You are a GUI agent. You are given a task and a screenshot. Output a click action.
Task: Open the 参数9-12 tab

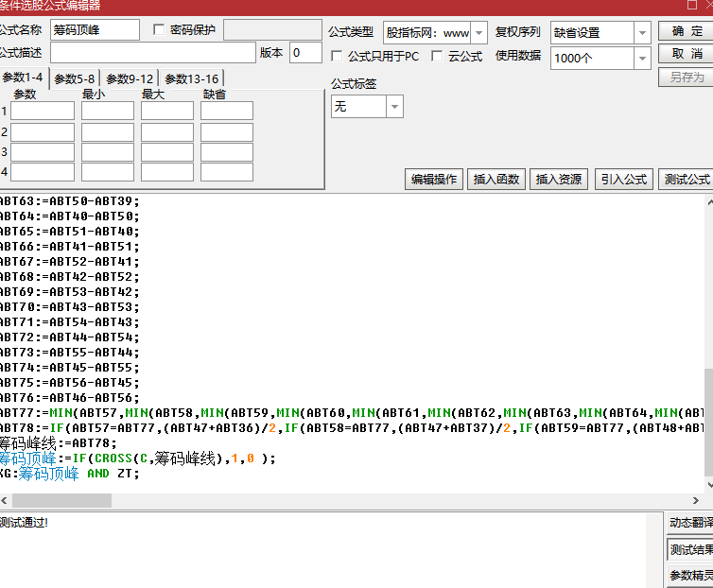pyautogui.click(x=130, y=78)
